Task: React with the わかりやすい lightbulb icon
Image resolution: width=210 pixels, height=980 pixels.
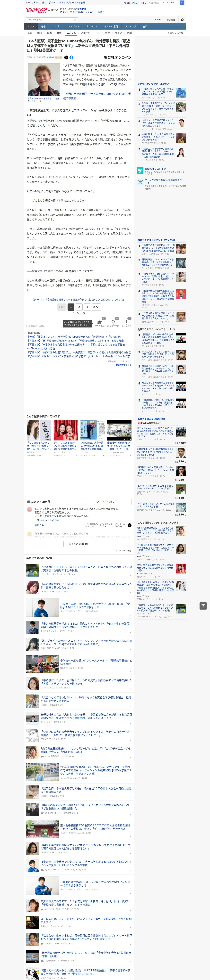Action: tap(113, 322)
